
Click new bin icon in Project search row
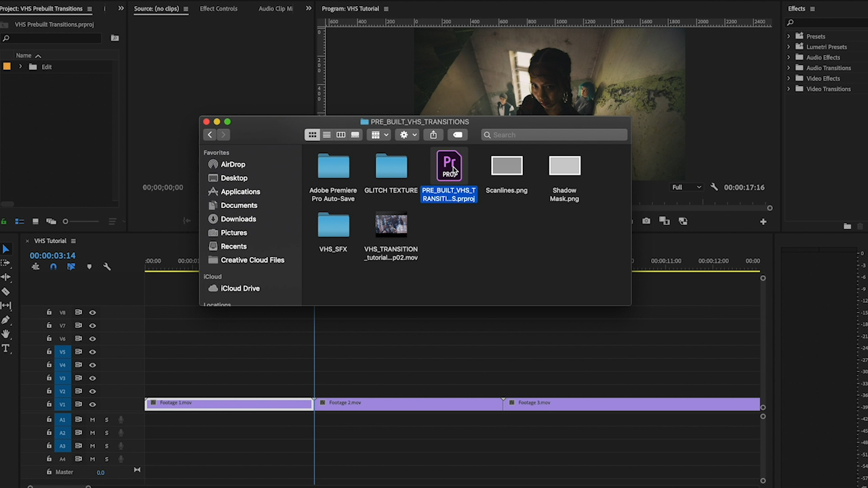[115, 38]
